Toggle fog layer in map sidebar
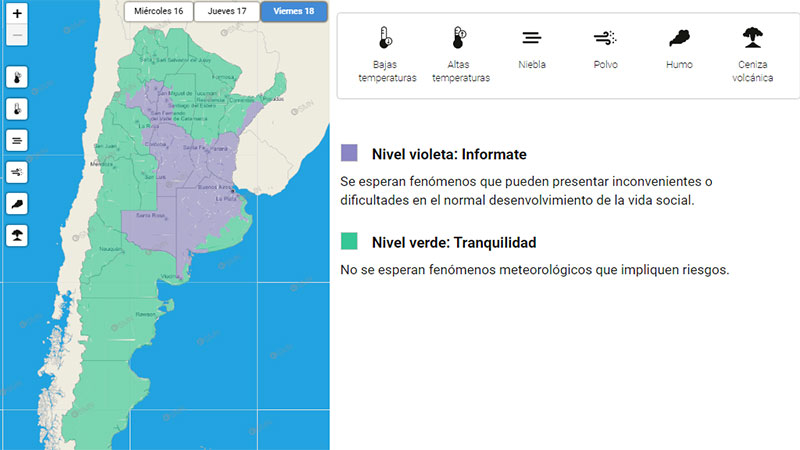800x450 pixels. pyautogui.click(x=17, y=140)
